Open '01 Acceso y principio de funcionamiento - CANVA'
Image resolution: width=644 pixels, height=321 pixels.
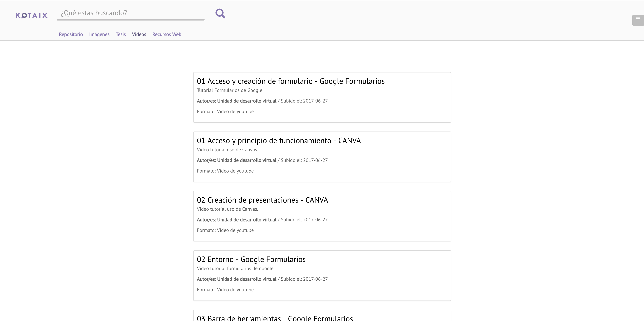pos(279,141)
